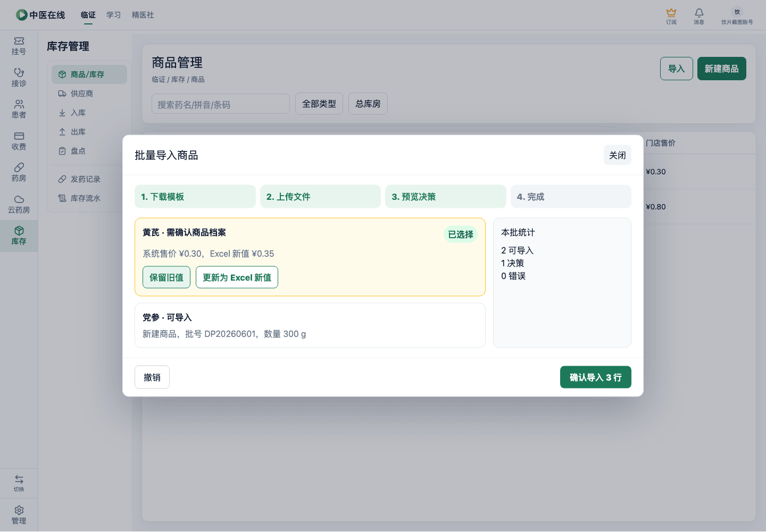Go to step 2. 上传文件

(x=320, y=197)
